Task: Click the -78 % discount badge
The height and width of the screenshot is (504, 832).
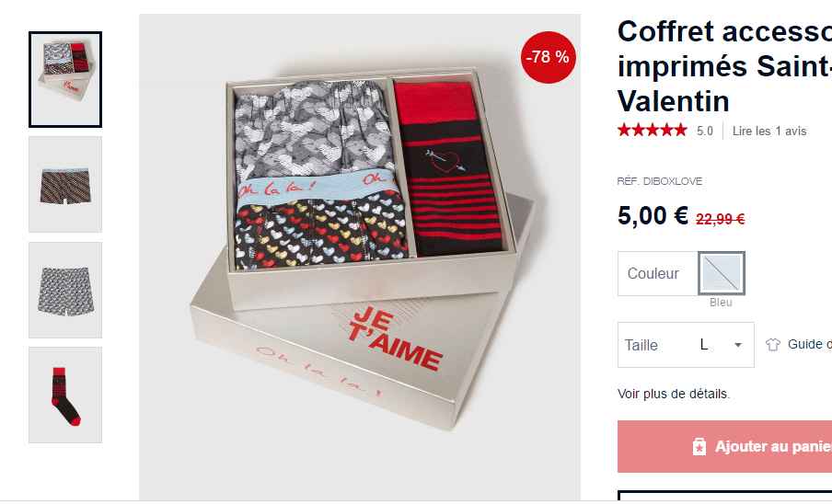Action: (x=548, y=57)
